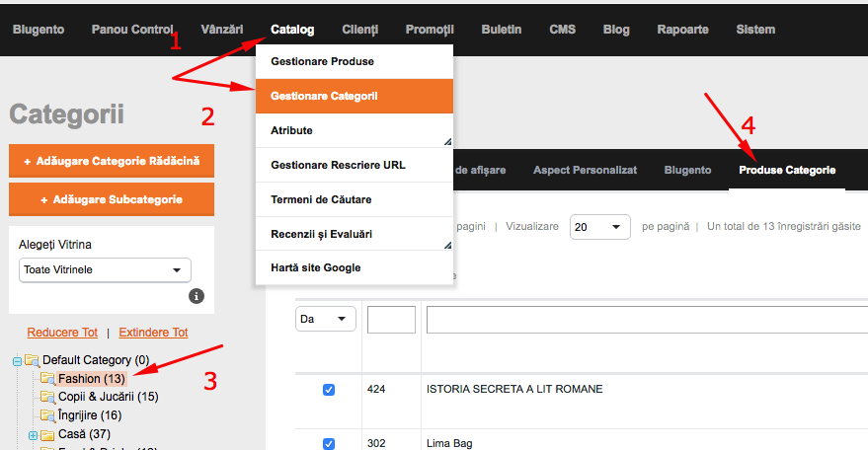
Task: Open the Clienți menu
Action: click(359, 30)
